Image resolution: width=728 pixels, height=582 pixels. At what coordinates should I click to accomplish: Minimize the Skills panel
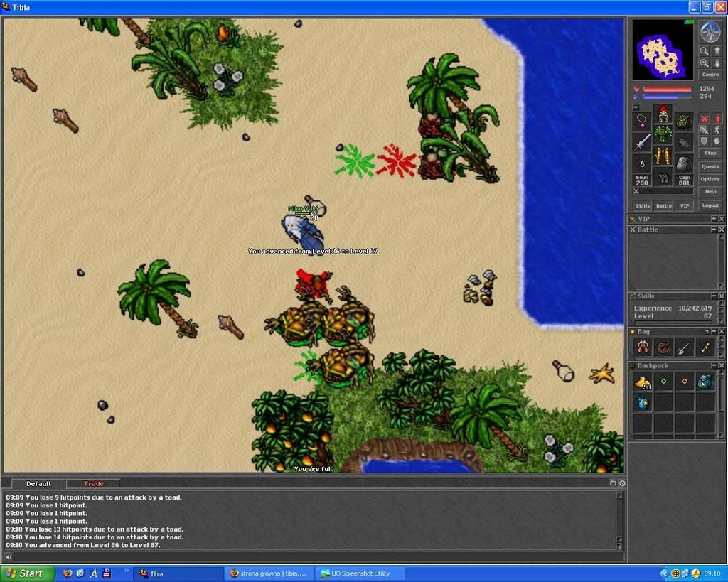click(x=714, y=296)
